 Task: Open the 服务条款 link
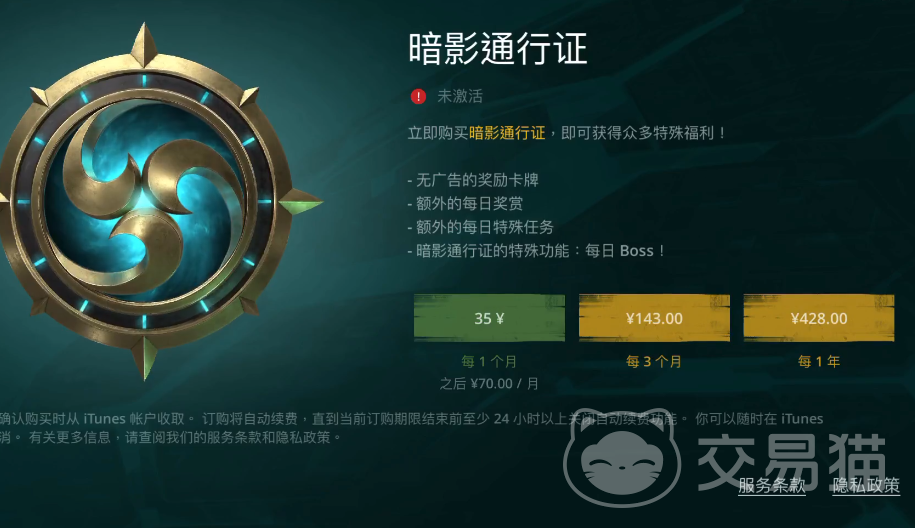[x=771, y=485]
